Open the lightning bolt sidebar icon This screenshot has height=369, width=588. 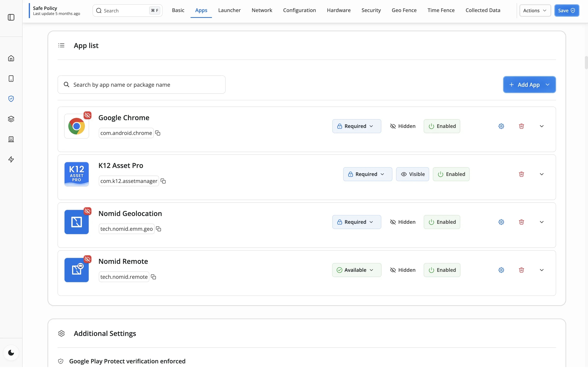[11, 160]
